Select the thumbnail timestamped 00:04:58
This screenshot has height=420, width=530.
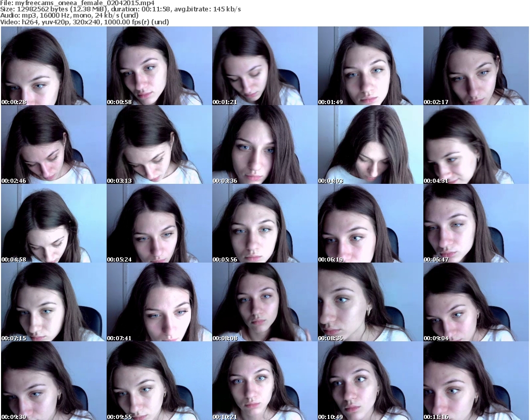coord(54,223)
